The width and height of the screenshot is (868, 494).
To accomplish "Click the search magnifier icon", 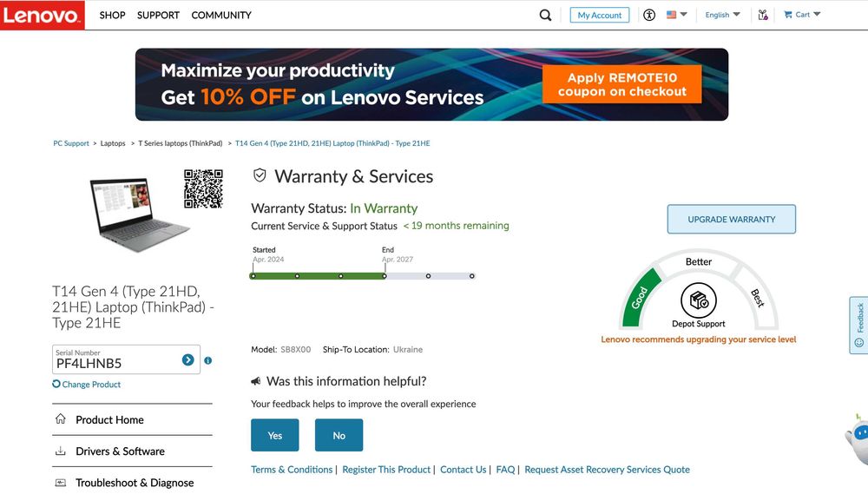I will (545, 15).
